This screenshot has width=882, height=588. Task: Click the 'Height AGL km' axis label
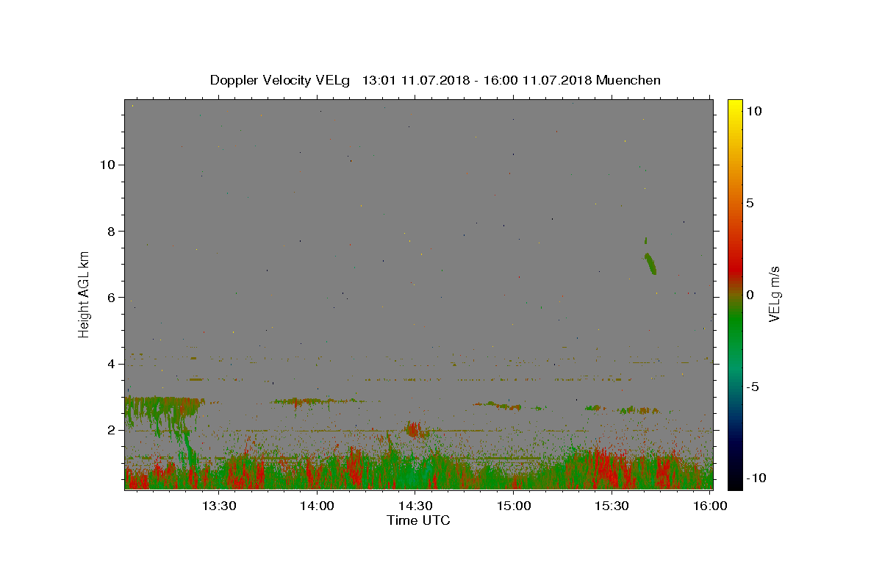click(x=85, y=294)
